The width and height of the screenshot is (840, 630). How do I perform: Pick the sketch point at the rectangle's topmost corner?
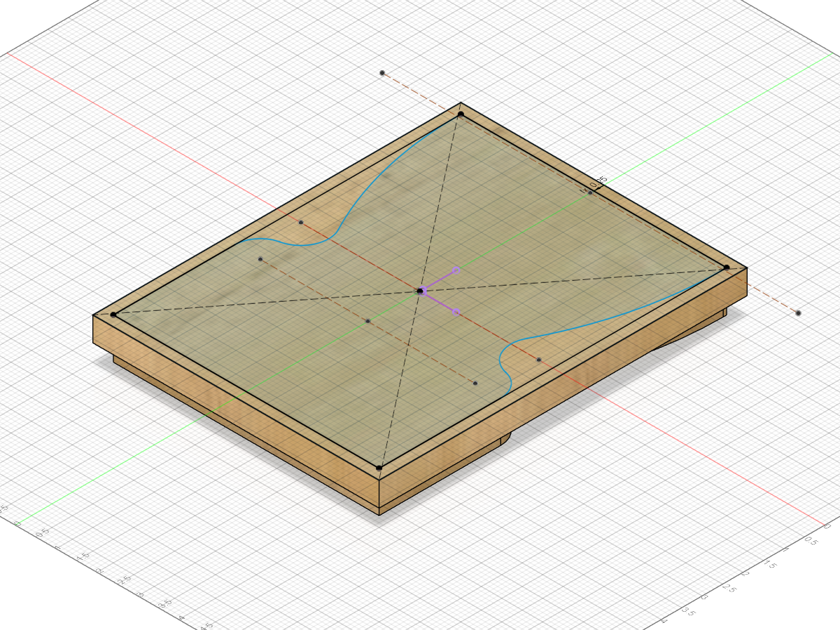click(x=461, y=114)
